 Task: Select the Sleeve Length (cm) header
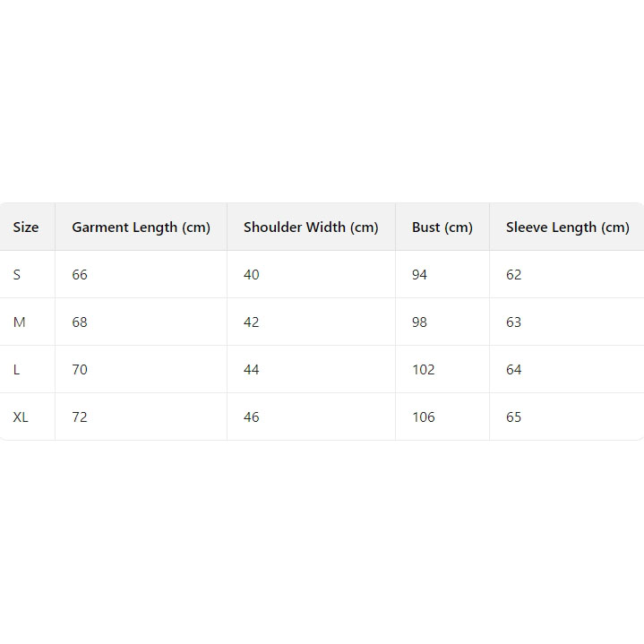pos(567,228)
